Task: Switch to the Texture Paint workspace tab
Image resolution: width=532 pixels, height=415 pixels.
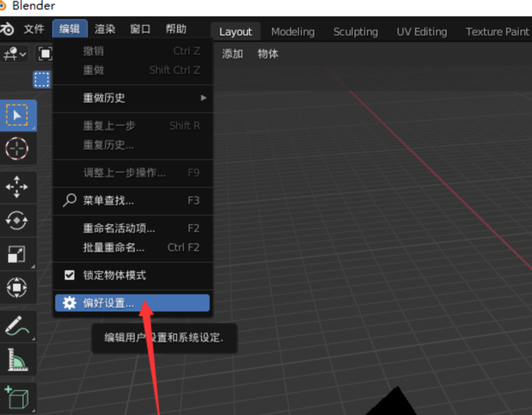Action: [x=497, y=32]
